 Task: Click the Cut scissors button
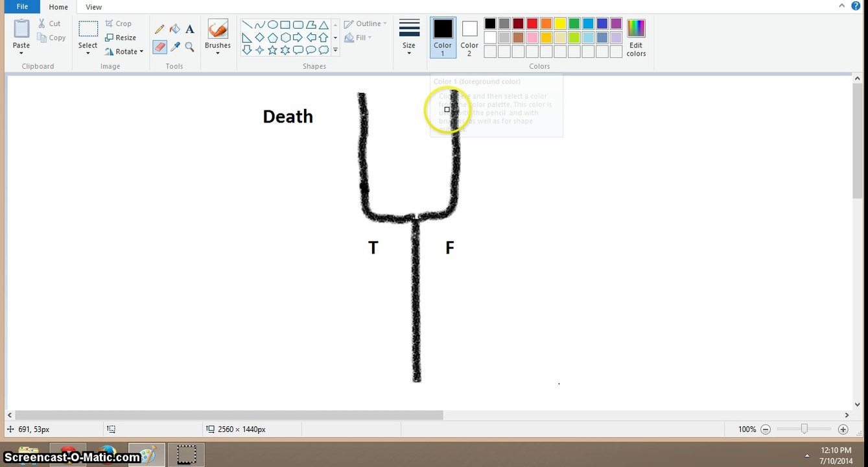[x=49, y=23]
